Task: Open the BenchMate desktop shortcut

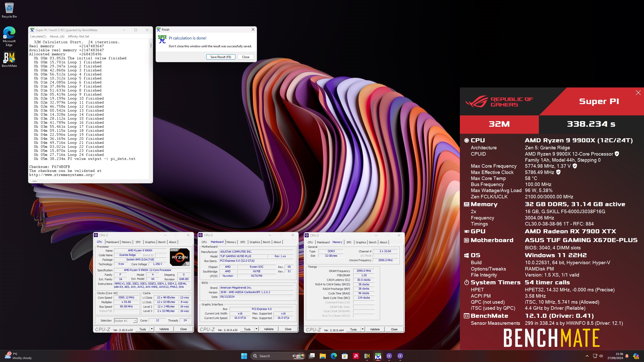Action: click(9, 60)
